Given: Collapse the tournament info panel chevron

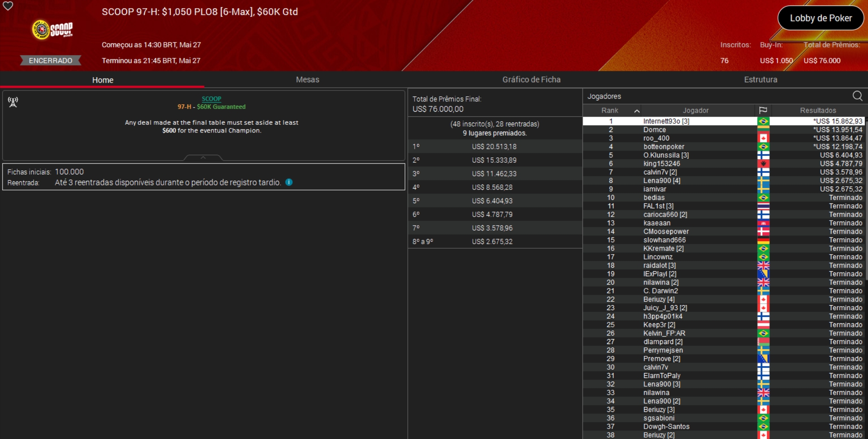Looking at the screenshot, I should click(203, 157).
